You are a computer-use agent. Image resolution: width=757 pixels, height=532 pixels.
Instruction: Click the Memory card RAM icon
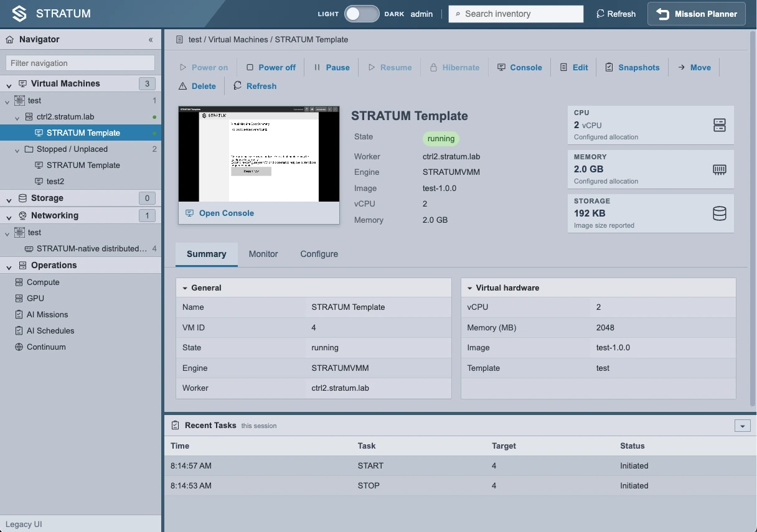719,169
